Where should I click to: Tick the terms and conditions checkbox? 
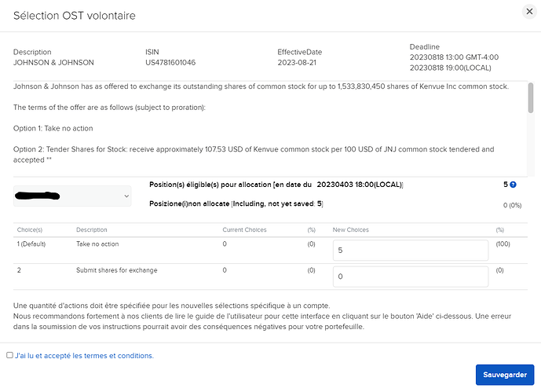coord(9,355)
